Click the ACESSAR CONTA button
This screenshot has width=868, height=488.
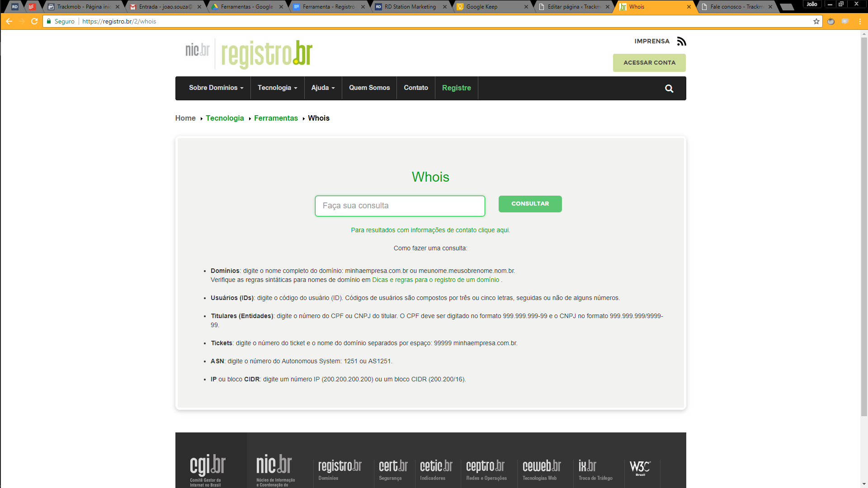click(x=649, y=63)
